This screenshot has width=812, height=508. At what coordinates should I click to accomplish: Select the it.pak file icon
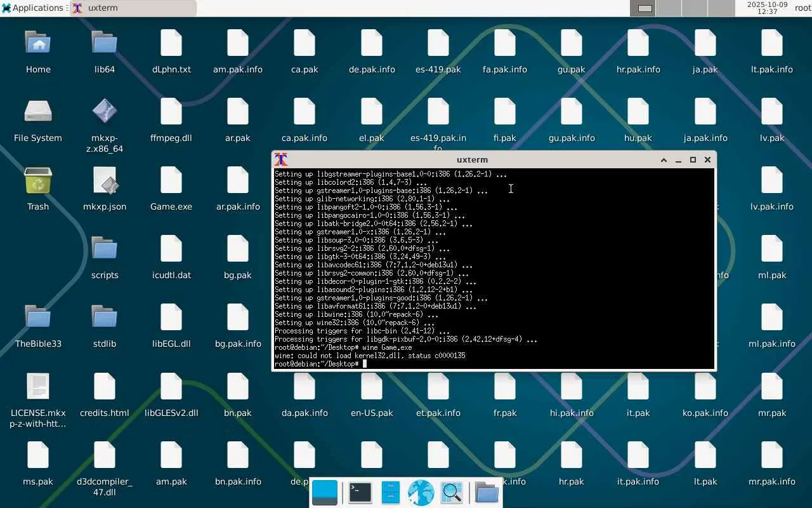638,387
